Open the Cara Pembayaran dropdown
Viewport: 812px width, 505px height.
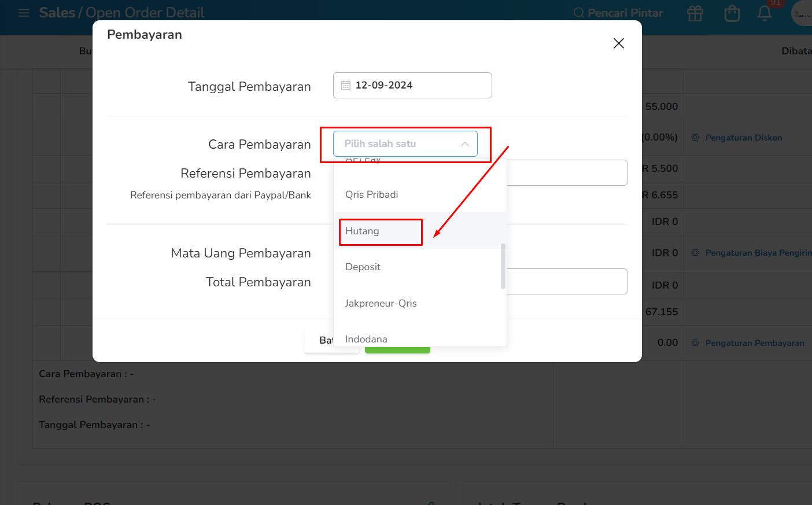(405, 143)
